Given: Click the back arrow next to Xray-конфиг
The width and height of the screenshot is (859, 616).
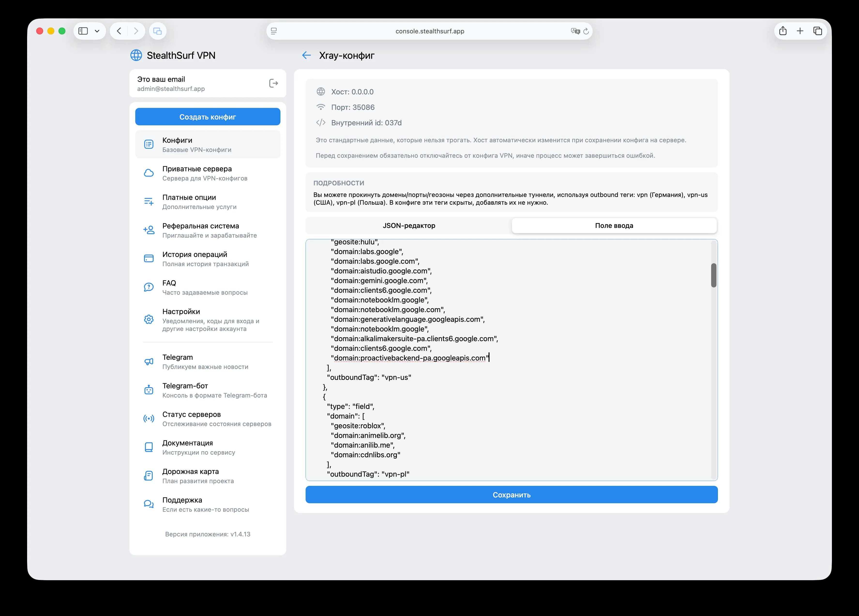Looking at the screenshot, I should [x=306, y=56].
